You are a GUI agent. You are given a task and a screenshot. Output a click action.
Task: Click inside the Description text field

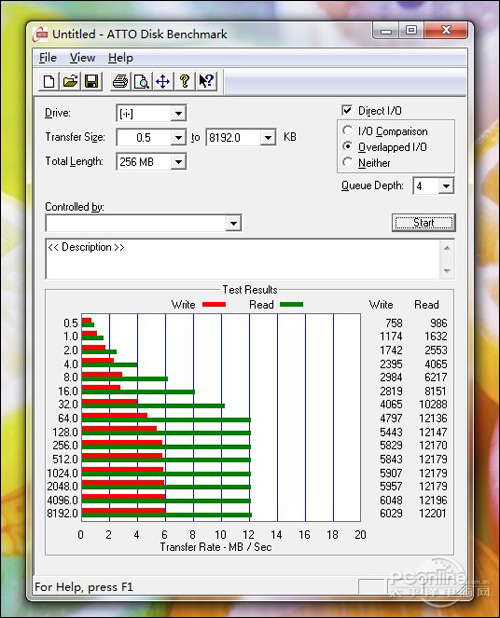coord(243,259)
